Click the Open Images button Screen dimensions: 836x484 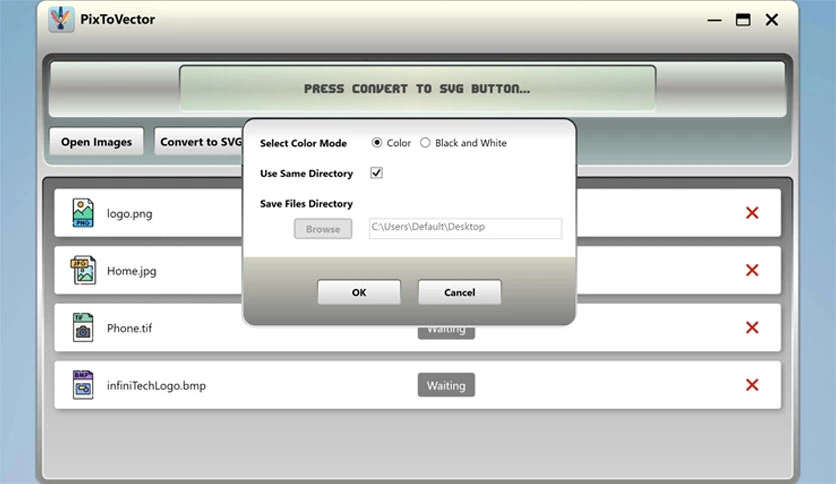coord(97,142)
